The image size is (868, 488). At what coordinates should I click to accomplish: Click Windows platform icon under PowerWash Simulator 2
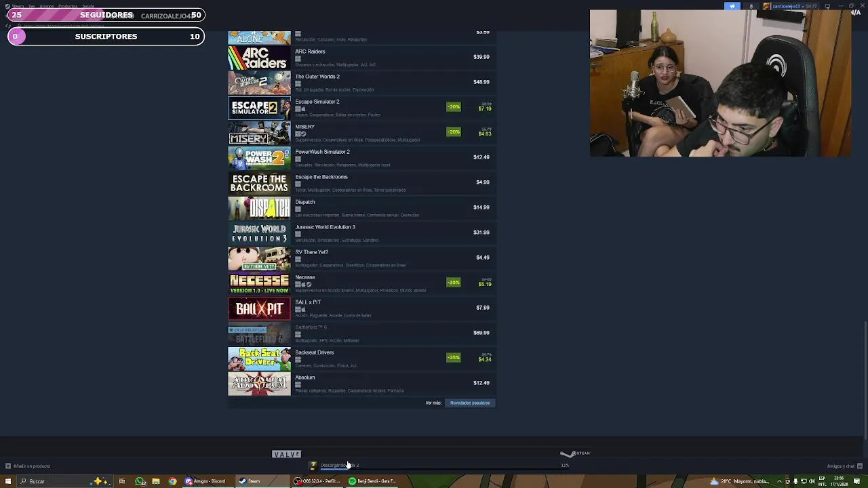tap(298, 159)
